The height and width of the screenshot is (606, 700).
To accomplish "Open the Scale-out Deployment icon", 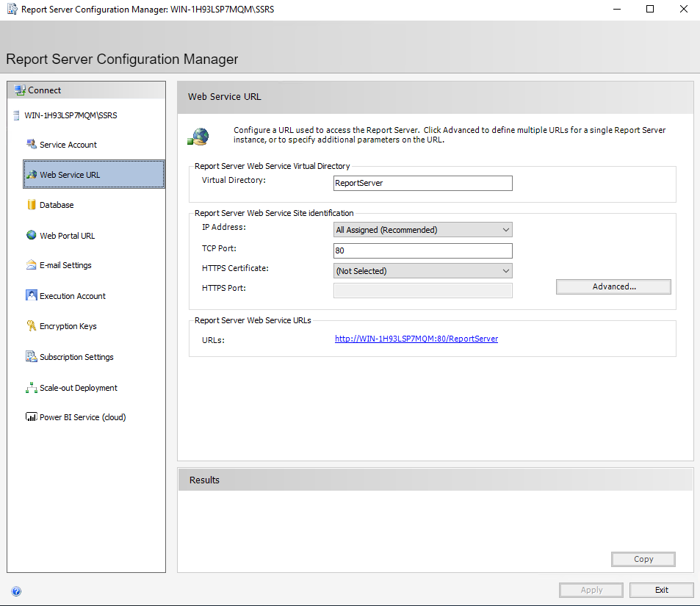I will click(x=30, y=387).
